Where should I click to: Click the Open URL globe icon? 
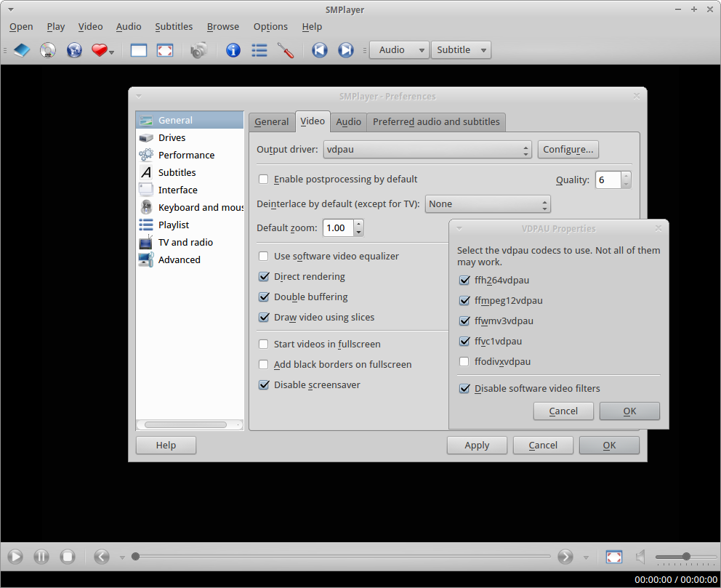(x=74, y=50)
